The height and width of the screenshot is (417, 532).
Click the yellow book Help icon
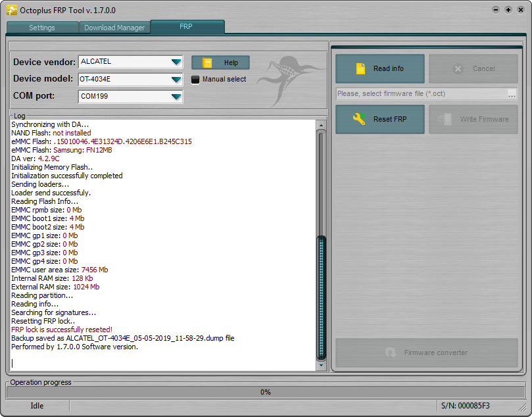coord(207,62)
